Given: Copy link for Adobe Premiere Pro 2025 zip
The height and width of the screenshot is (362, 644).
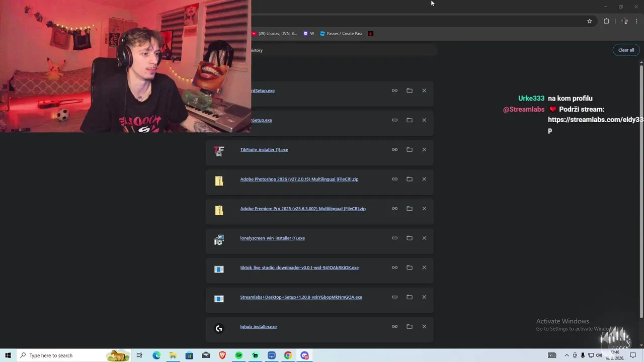Looking at the screenshot, I should (x=394, y=209).
